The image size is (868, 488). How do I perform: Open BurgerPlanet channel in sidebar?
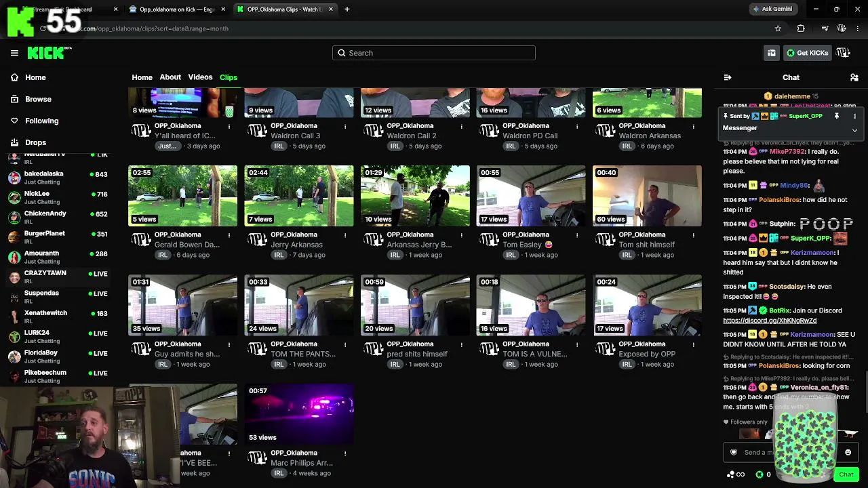pyautogui.click(x=58, y=237)
